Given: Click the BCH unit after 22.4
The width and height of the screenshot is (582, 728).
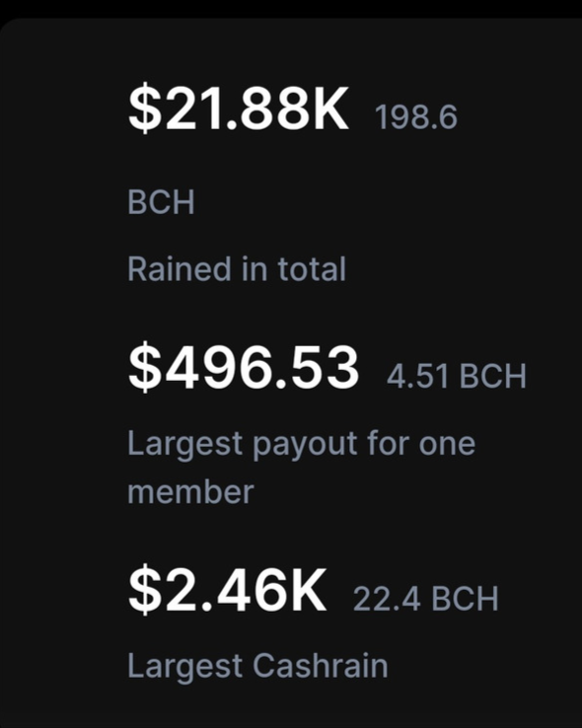Looking at the screenshot, I should click(465, 599).
